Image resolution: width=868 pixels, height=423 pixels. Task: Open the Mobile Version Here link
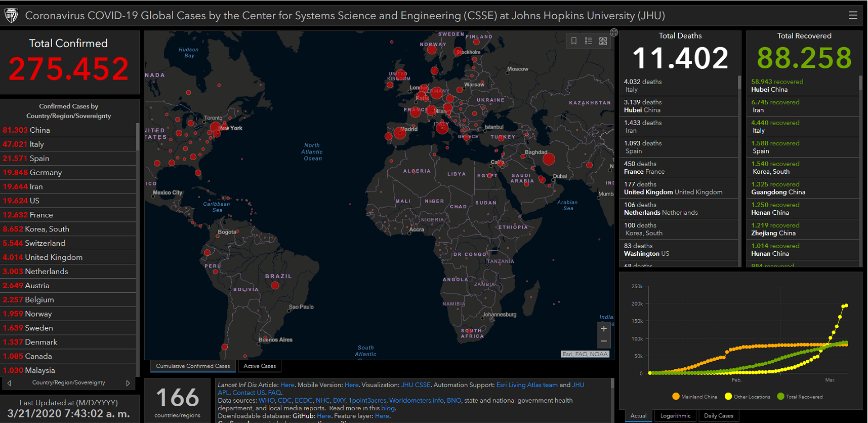352,385
